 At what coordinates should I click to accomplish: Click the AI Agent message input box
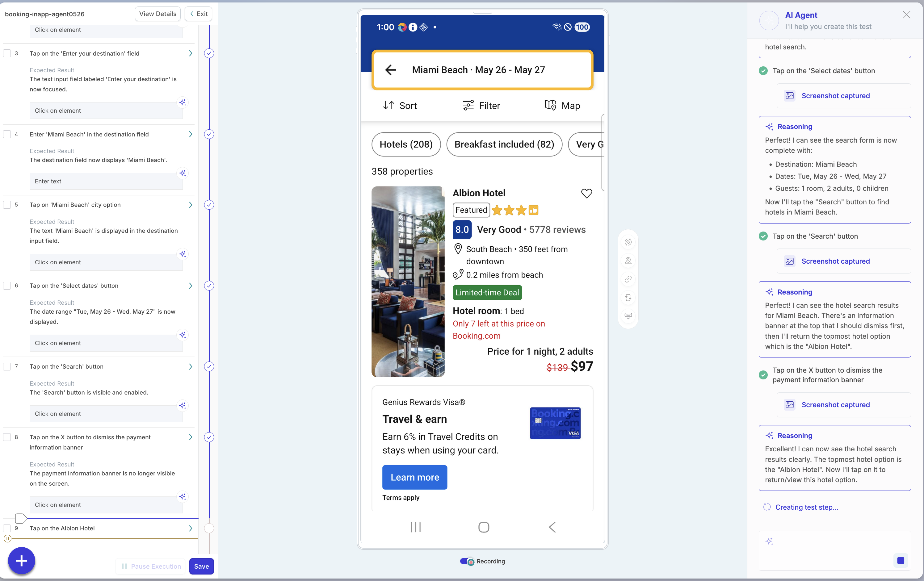tap(834, 551)
